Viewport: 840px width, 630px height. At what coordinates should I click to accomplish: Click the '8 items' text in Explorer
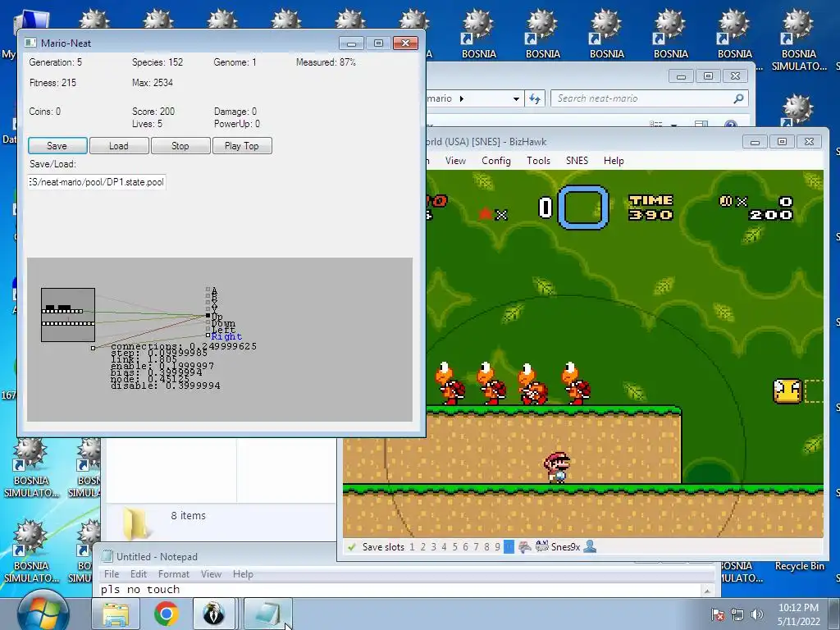pyautogui.click(x=188, y=515)
